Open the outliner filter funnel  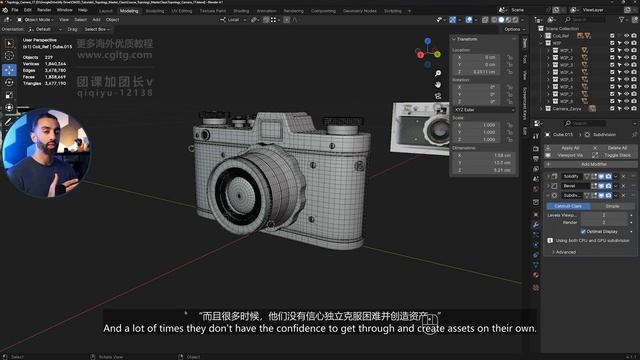coord(622,20)
